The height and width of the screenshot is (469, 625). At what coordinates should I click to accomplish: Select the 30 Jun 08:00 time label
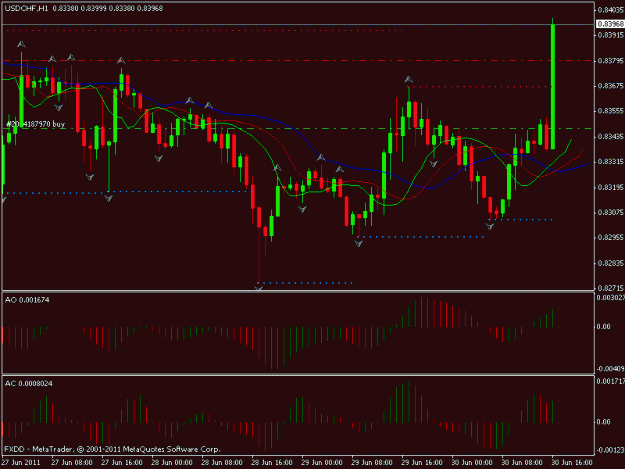tap(522, 462)
